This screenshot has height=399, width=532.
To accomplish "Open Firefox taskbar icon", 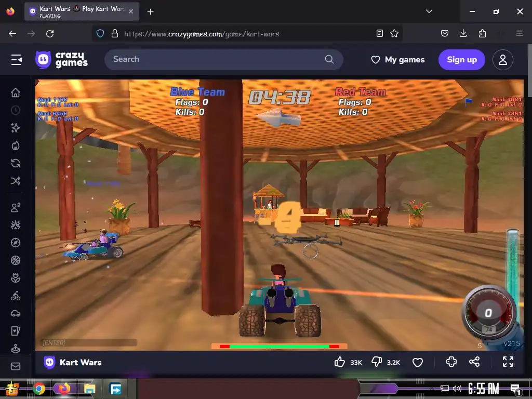I will pos(64,389).
